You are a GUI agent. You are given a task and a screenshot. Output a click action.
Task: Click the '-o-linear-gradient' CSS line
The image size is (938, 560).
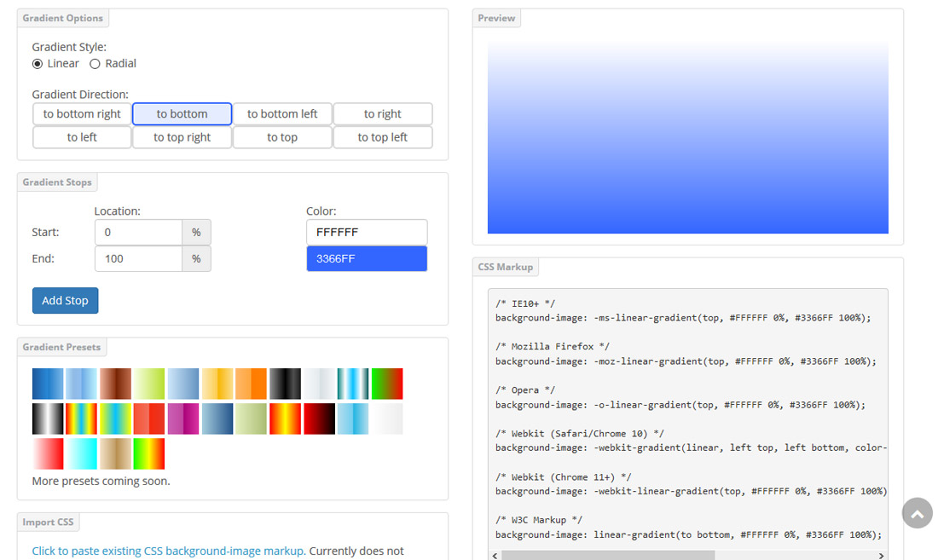click(x=680, y=405)
